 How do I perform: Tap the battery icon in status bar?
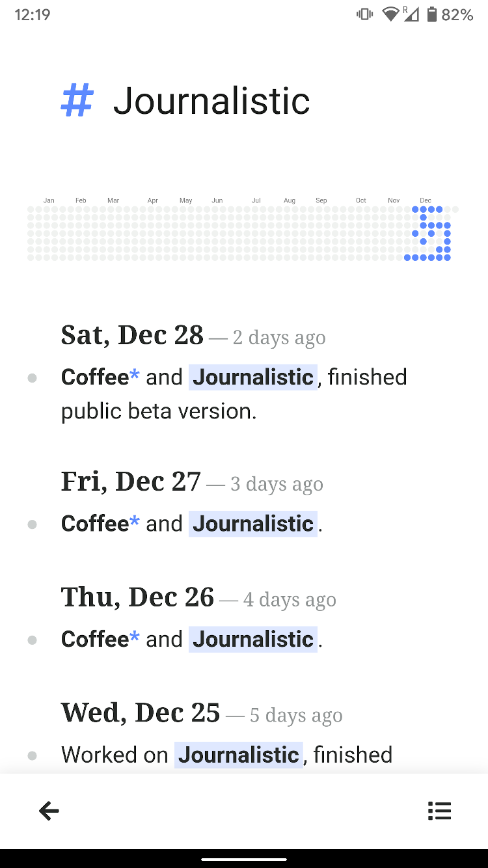pos(431,14)
